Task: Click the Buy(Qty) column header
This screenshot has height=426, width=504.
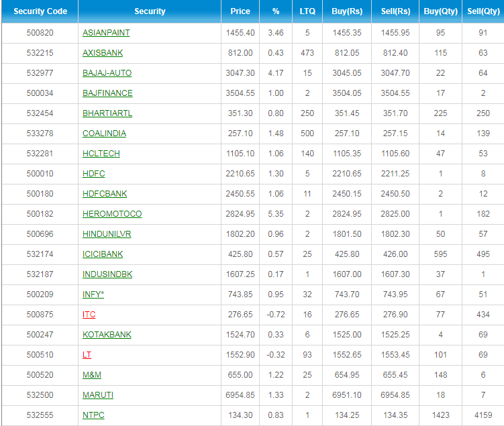Action: pyautogui.click(x=440, y=11)
